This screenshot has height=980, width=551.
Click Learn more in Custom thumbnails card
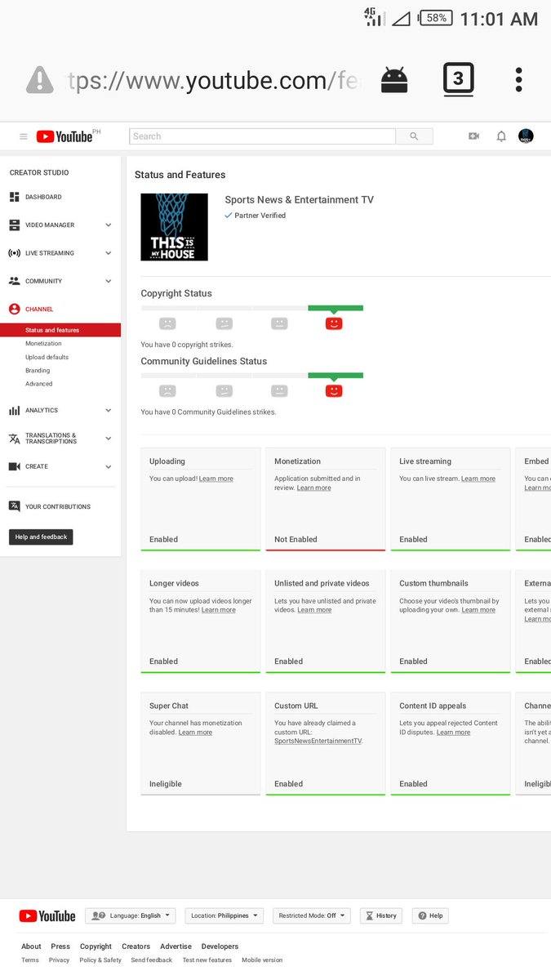click(x=478, y=610)
